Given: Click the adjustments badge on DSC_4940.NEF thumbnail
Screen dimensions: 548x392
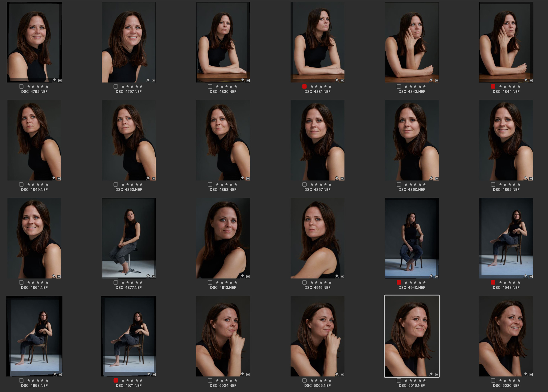Looking at the screenshot, I should (437, 276).
